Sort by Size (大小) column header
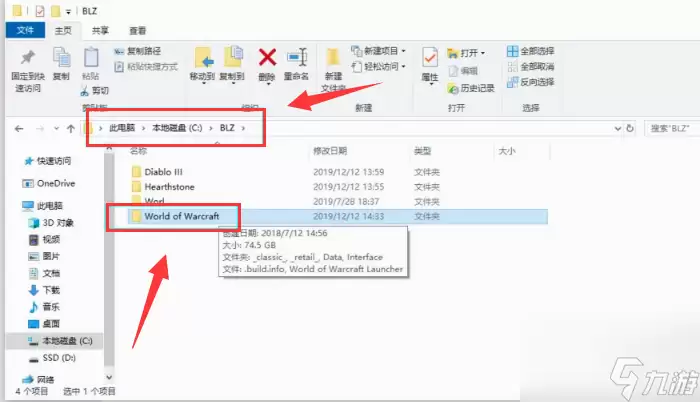Screen dimensions: 700x402 (x=507, y=151)
